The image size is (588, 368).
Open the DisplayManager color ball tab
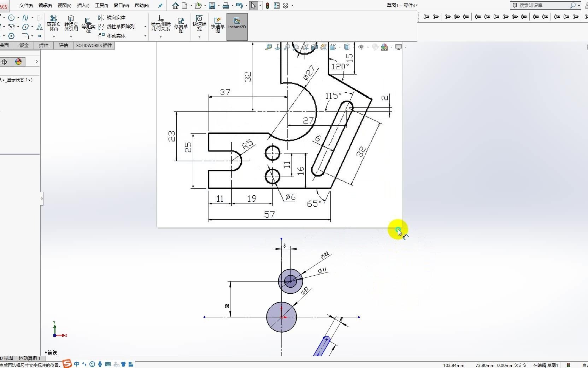(x=18, y=62)
